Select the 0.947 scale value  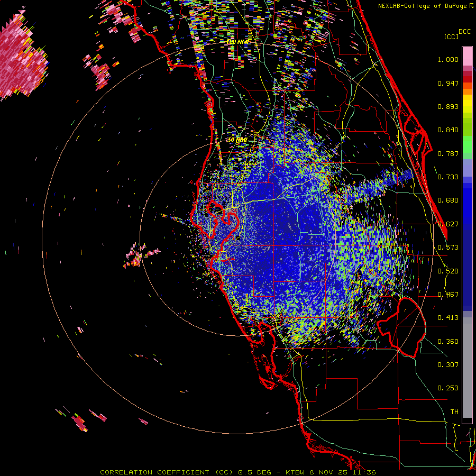point(448,83)
